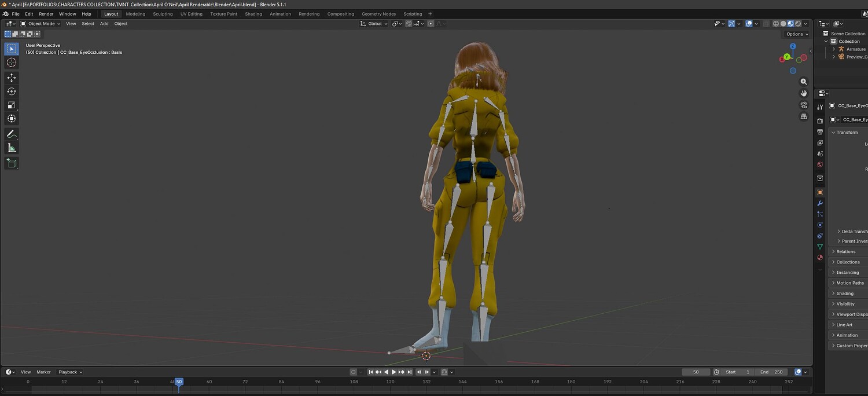Click the blue Z axis gizmo ball
Viewport: 868px width, 396px height.
click(x=793, y=46)
